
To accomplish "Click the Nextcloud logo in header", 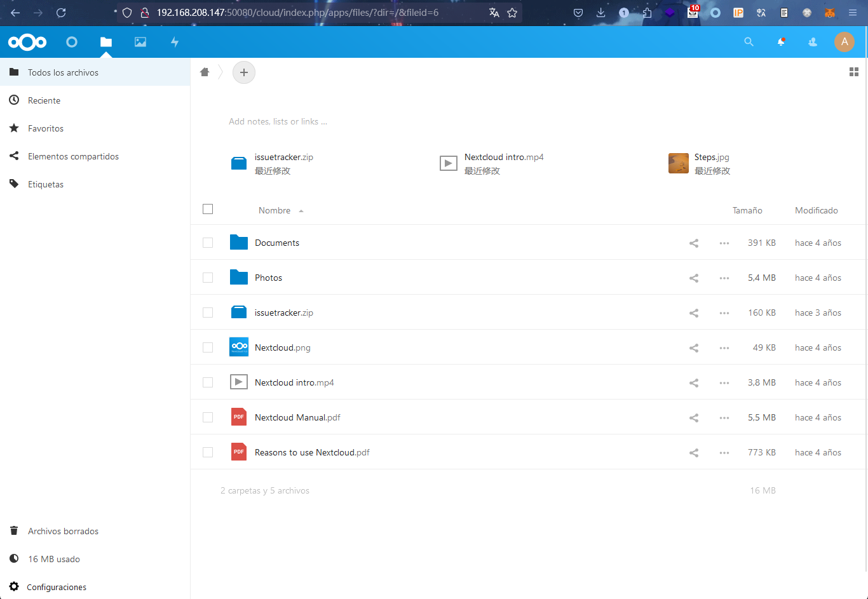I will pyautogui.click(x=27, y=42).
